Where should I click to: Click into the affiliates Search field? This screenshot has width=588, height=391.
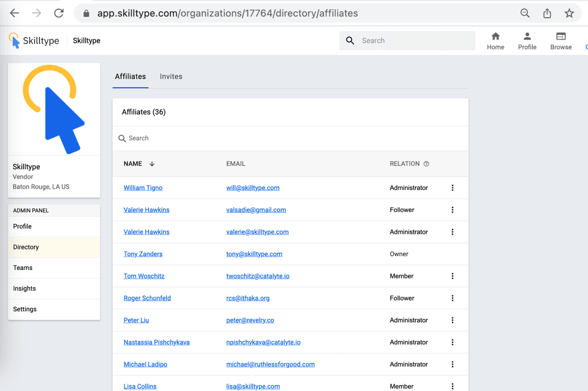[291, 138]
